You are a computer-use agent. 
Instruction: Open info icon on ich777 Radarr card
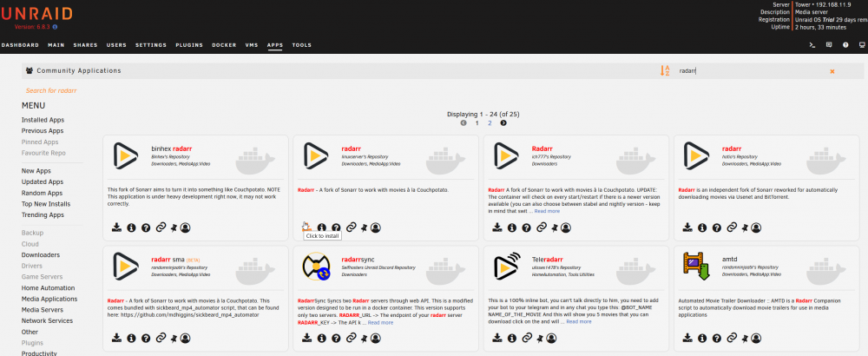pos(512,227)
